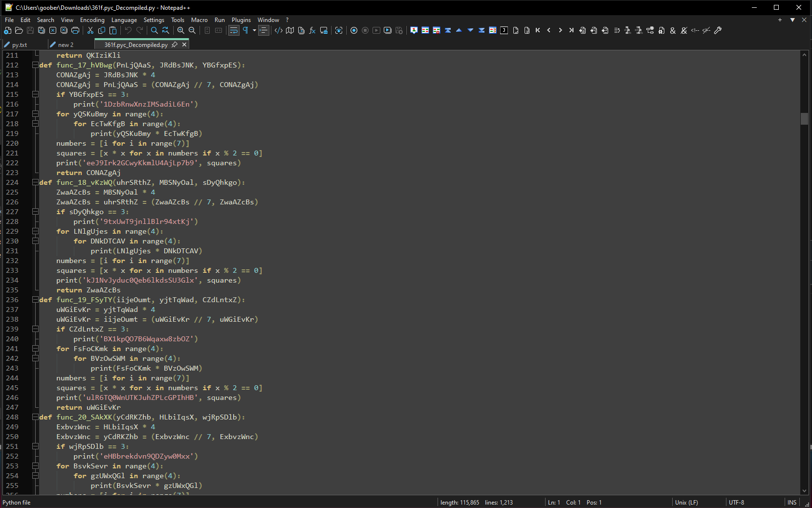Zoom out using the minus magnifier
The height and width of the screenshot is (508, 812).
192,30
